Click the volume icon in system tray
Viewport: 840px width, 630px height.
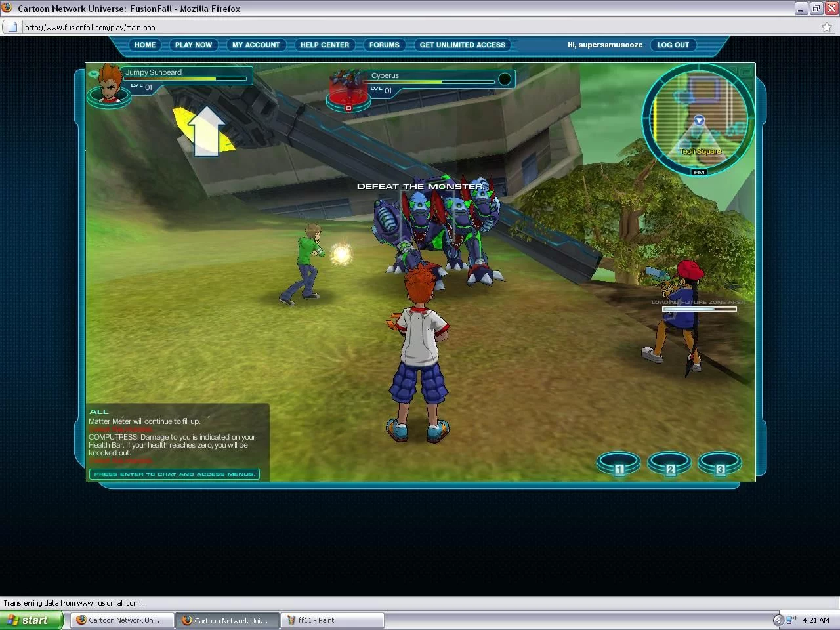791,619
